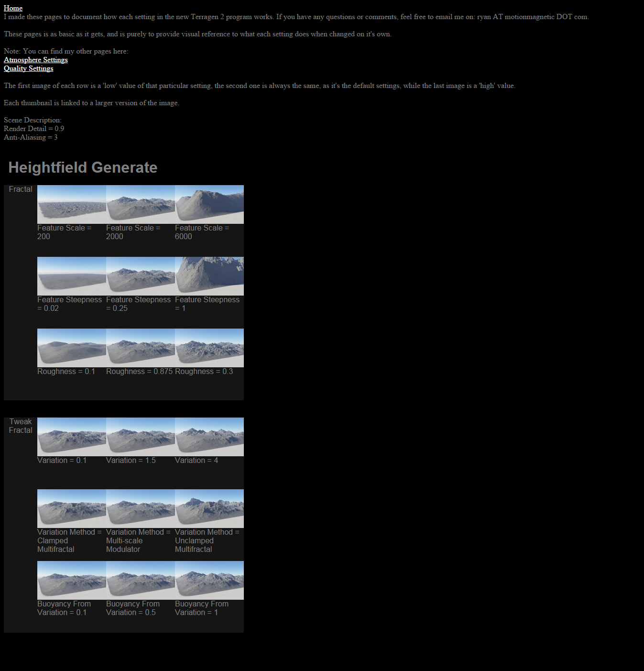The height and width of the screenshot is (671, 644).
Task: View the Feature Steepness = 1 thumbnail
Action: (x=209, y=276)
